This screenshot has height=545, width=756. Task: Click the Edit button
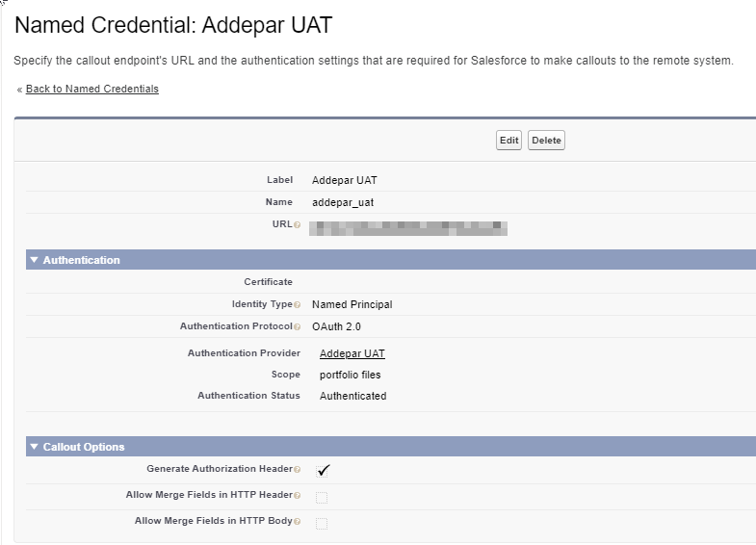(508, 141)
